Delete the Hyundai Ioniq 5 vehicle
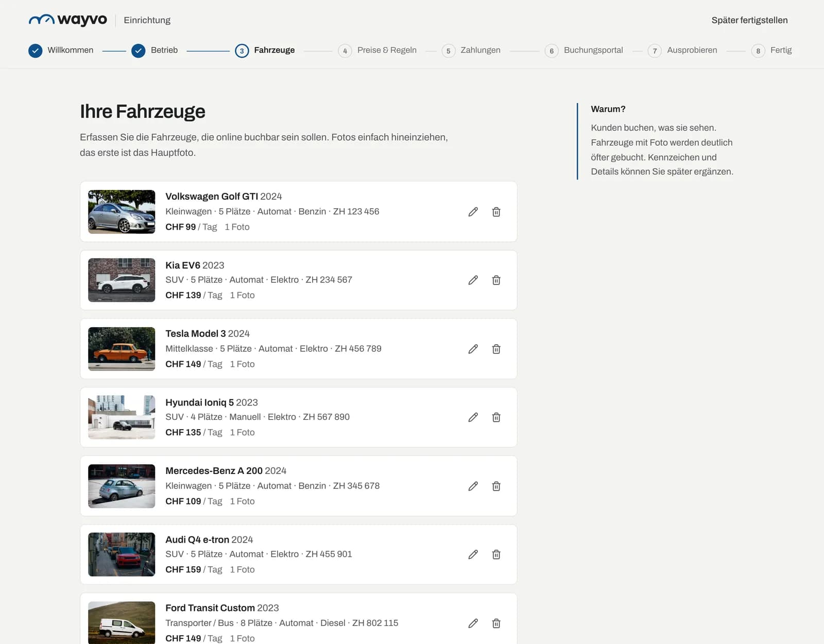824x644 pixels. [496, 417]
